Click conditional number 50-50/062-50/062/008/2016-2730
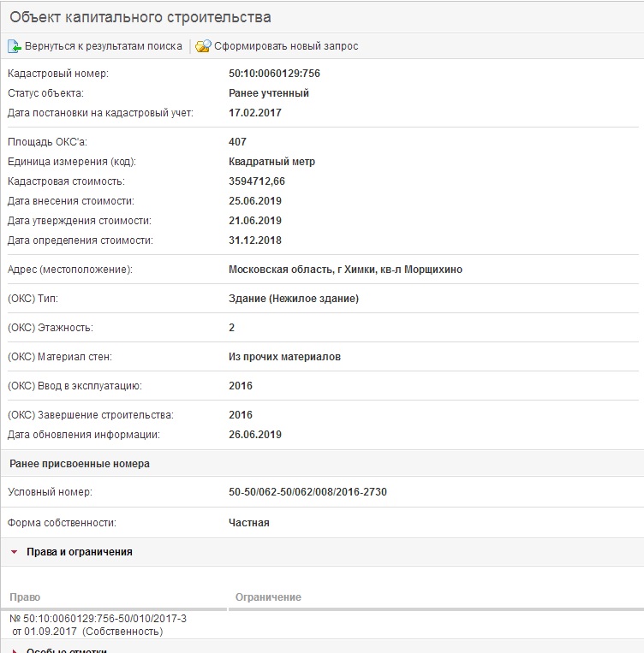The height and width of the screenshot is (653, 644). point(313,492)
